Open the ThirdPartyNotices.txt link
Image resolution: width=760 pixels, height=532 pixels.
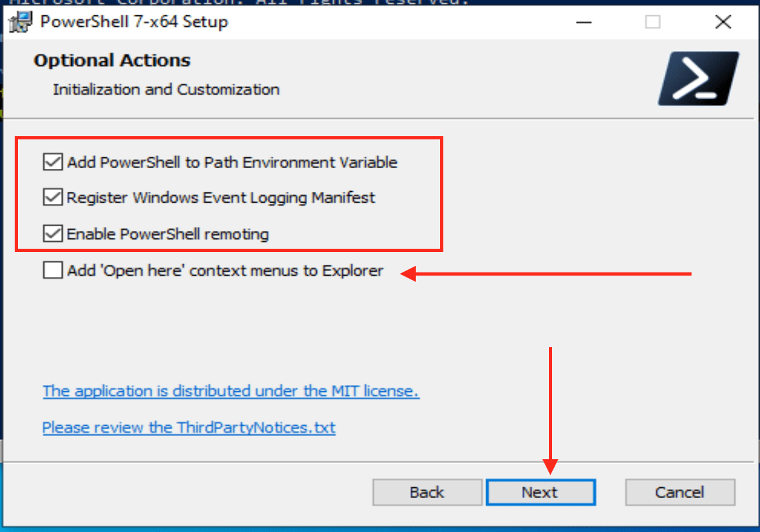[x=189, y=427]
